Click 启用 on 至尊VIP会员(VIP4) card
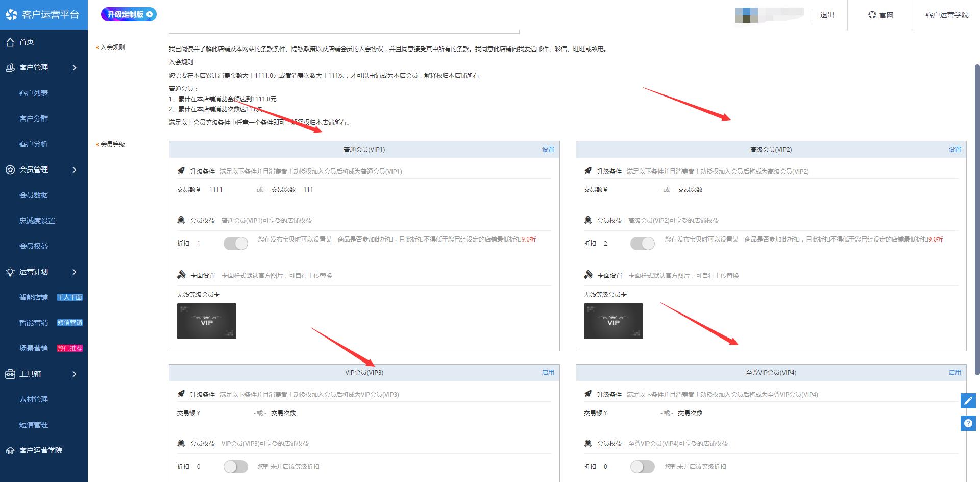 [955, 373]
